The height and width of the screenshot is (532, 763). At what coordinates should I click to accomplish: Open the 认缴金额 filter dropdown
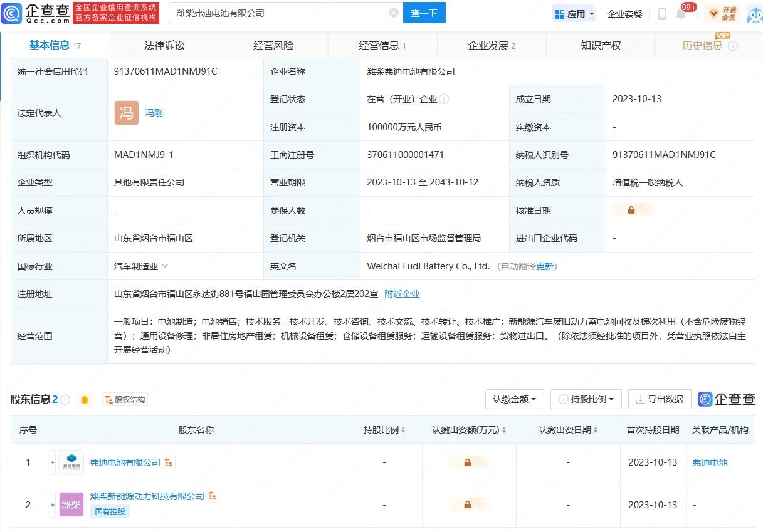[x=514, y=399]
